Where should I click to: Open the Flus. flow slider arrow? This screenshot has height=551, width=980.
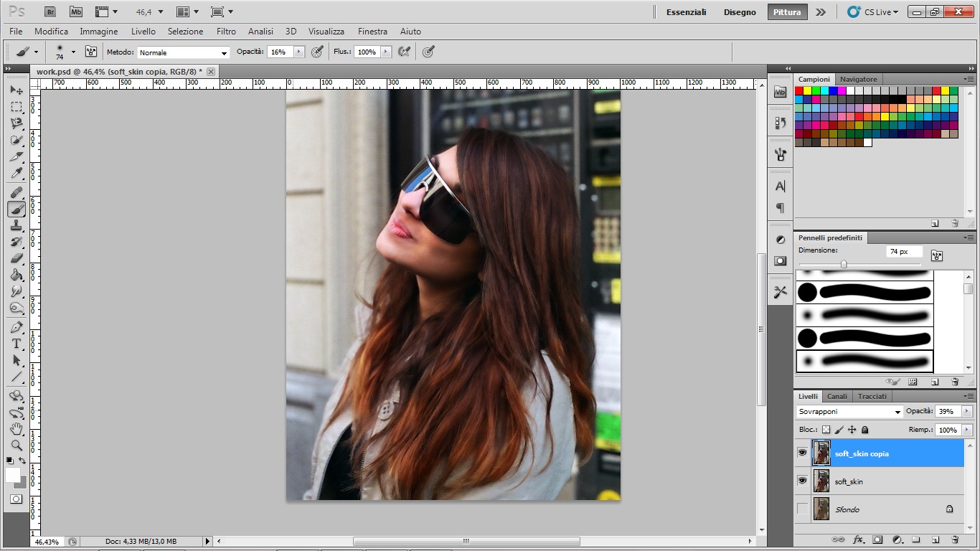click(x=386, y=52)
